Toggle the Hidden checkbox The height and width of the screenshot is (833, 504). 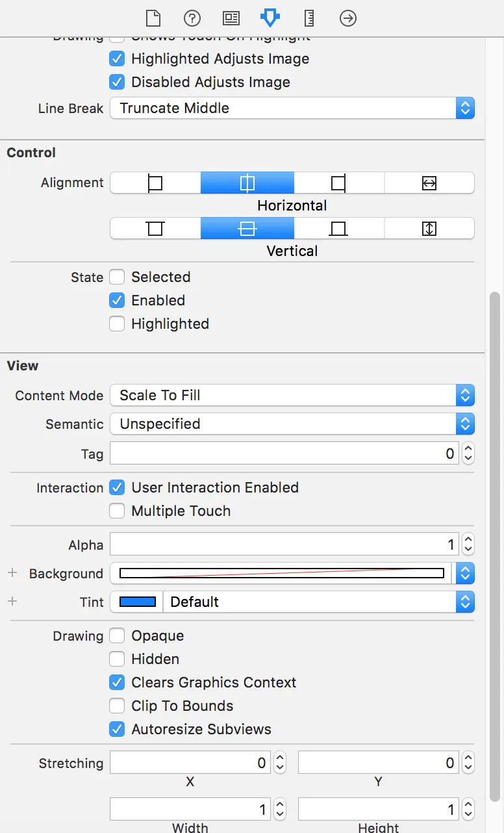[117, 660]
